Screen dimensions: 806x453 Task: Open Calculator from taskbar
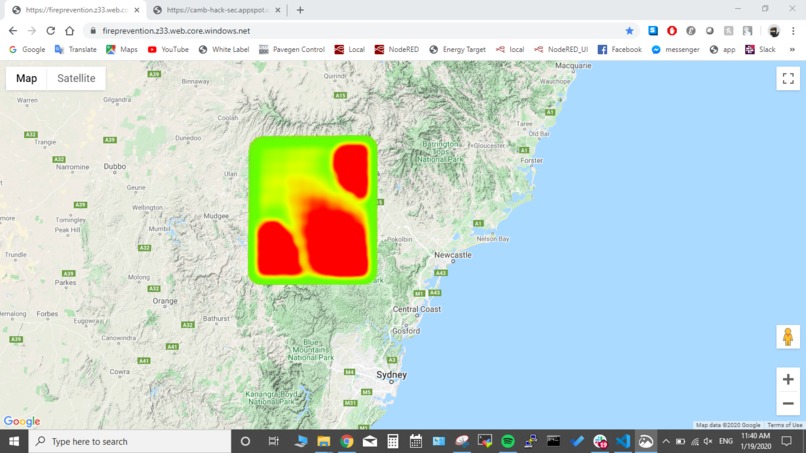coord(393,441)
